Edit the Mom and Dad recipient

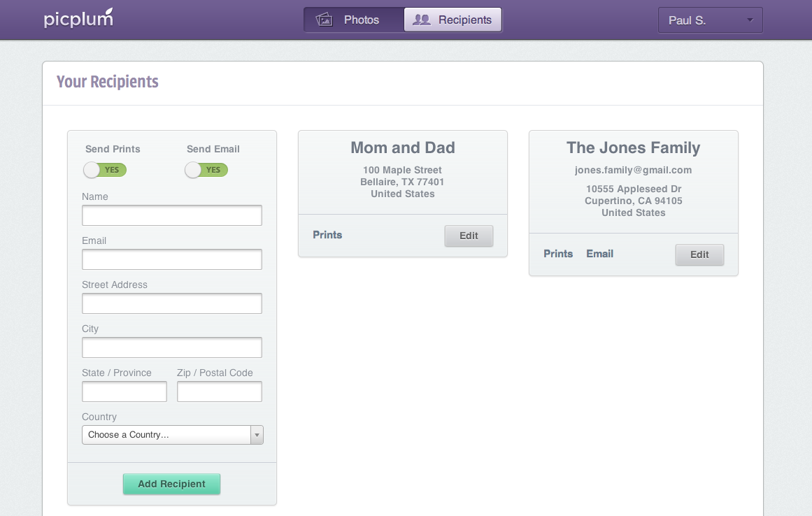pos(469,236)
